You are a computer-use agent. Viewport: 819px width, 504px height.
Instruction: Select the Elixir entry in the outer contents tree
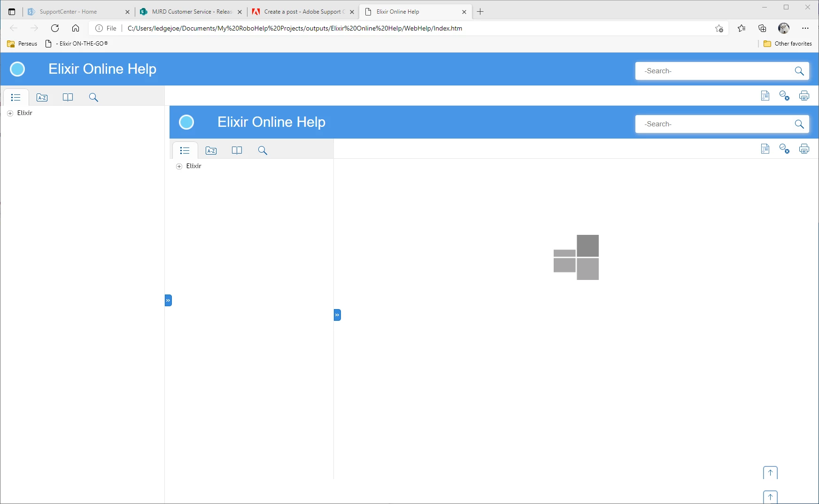[24, 113]
